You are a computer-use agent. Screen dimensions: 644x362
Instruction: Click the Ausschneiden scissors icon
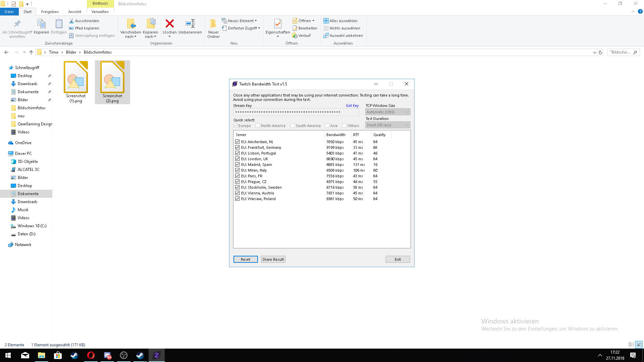pos(71,21)
